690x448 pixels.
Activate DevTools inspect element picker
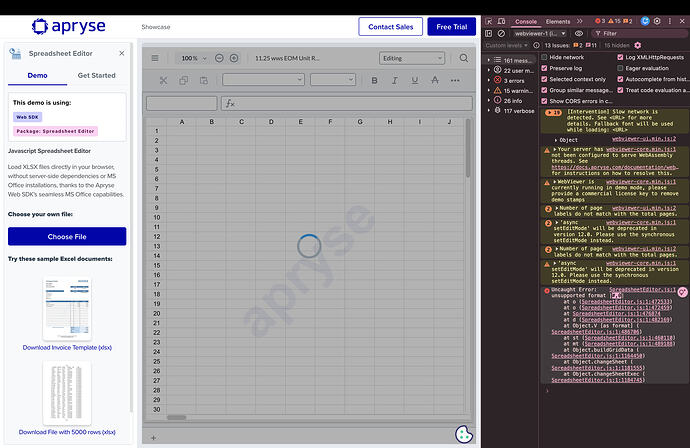489,21
